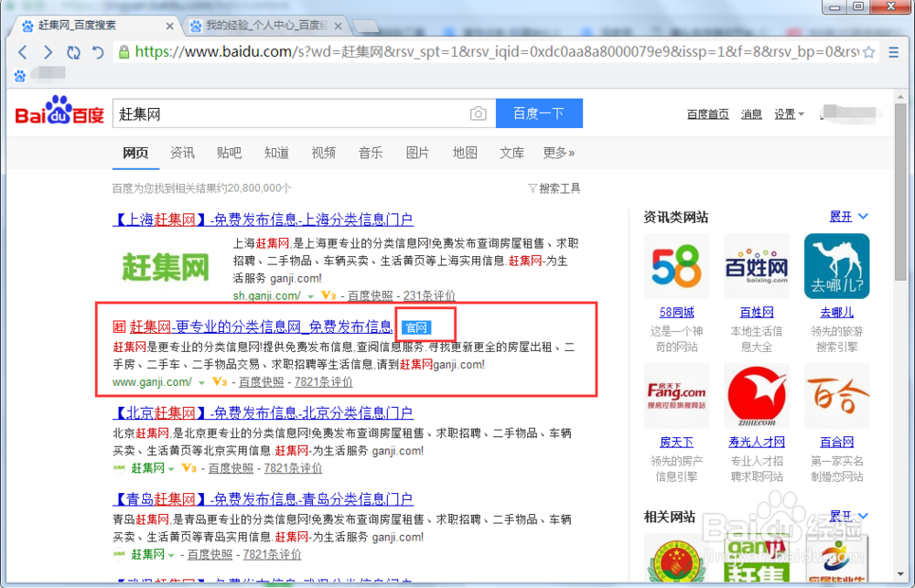Open 58同城 text link
The image size is (915, 588).
coord(676,312)
